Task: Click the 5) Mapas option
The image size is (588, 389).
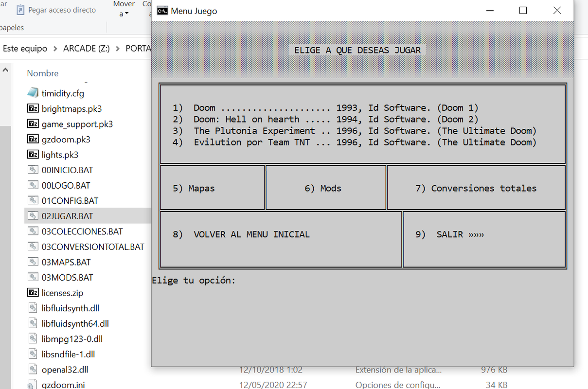Action: pos(194,188)
